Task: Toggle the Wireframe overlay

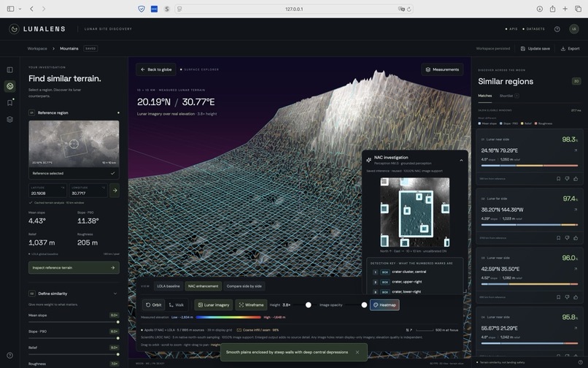Action: pyautogui.click(x=251, y=305)
